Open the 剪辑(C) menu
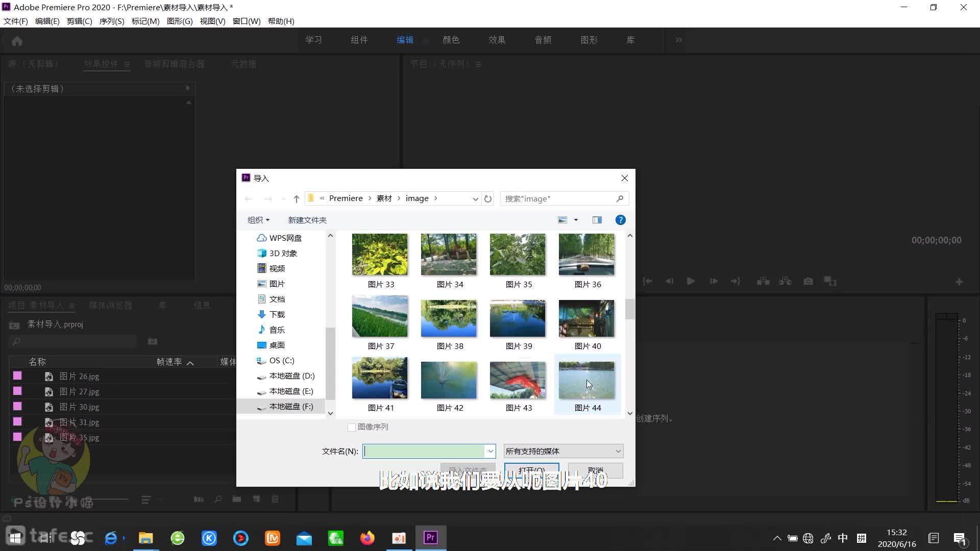The image size is (980, 551). (79, 21)
